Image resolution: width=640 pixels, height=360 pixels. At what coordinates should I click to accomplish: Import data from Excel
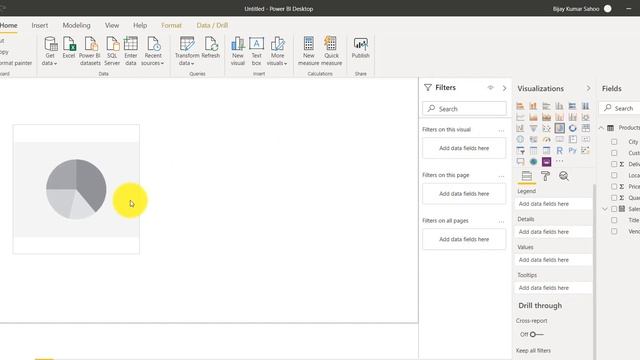click(69, 47)
